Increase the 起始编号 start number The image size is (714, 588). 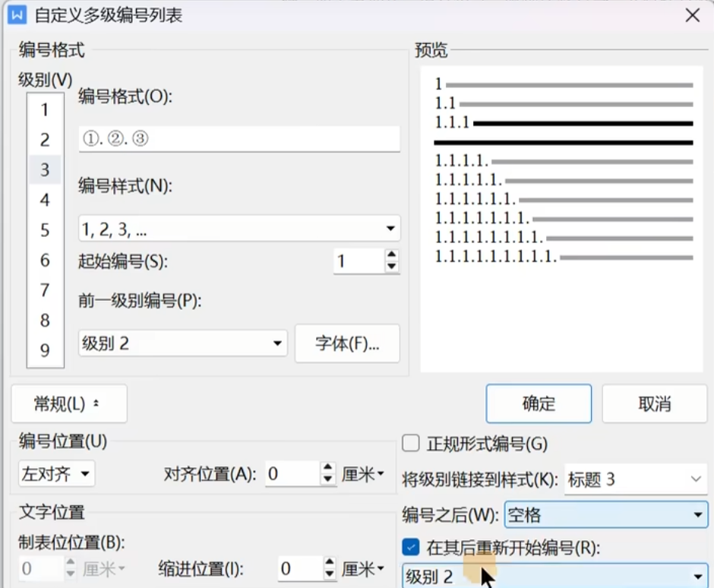[x=392, y=254]
